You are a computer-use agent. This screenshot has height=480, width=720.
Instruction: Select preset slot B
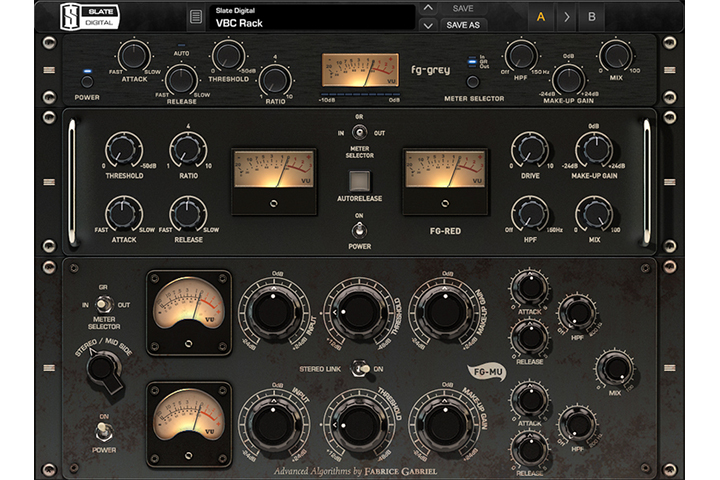click(591, 17)
